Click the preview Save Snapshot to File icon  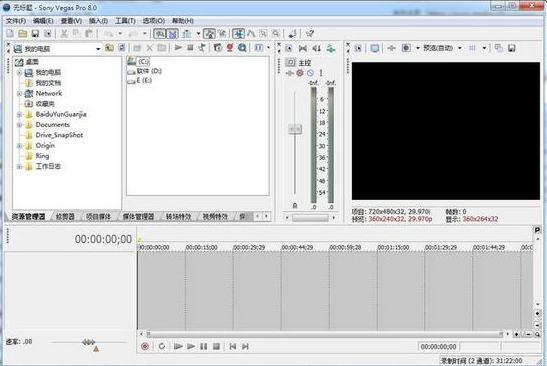511,48
